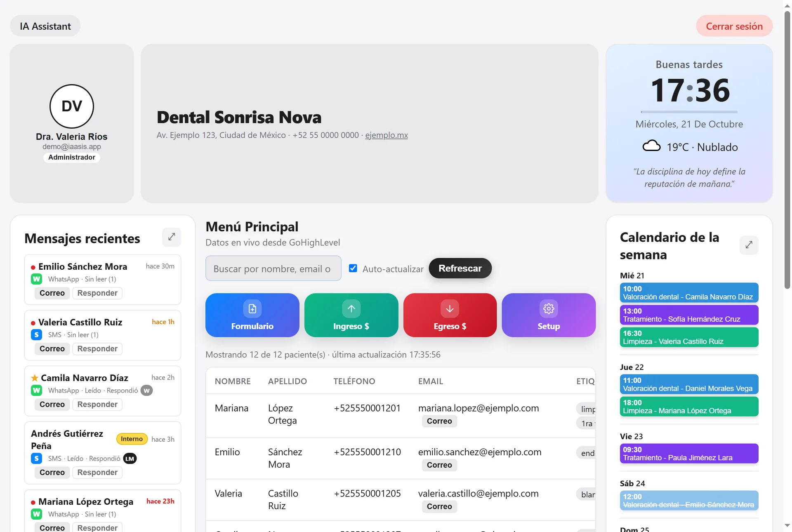792x532 pixels.
Task: Open the ejemplo.mx link
Action: point(387,135)
